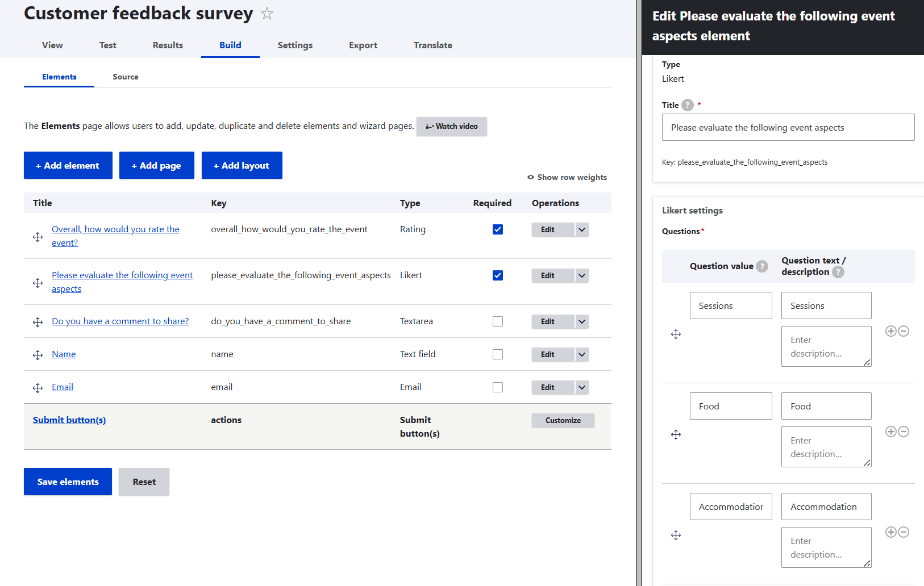Uncheck Required for the Please evaluate Likert element

click(x=498, y=275)
